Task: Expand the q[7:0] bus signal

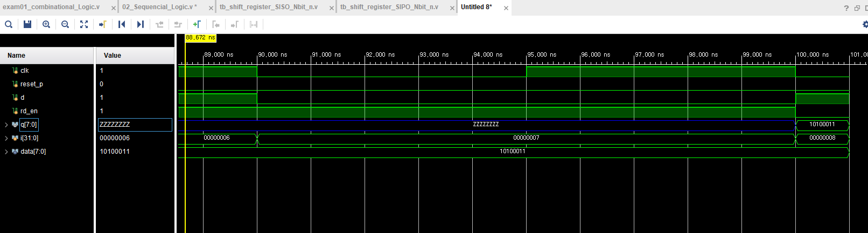Action: click(6, 125)
